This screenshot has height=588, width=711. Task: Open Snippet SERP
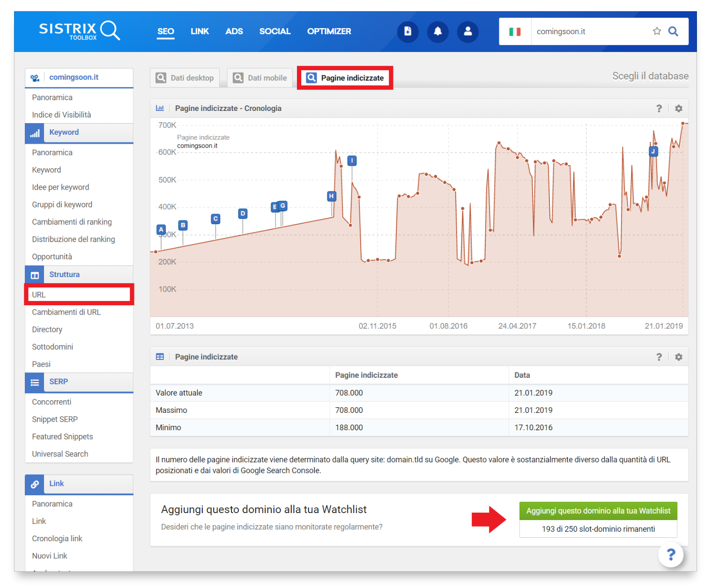tap(55, 419)
